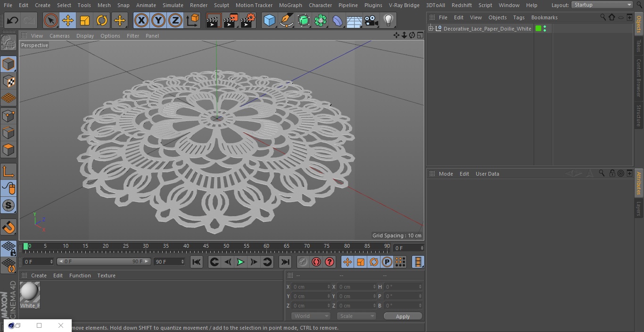Go to end of animation
The image size is (644, 332).
(x=285, y=262)
